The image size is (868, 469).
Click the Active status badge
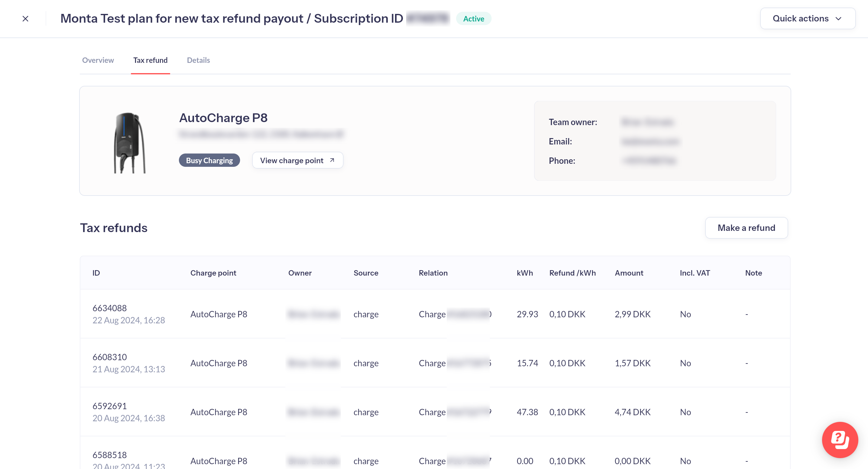point(473,19)
